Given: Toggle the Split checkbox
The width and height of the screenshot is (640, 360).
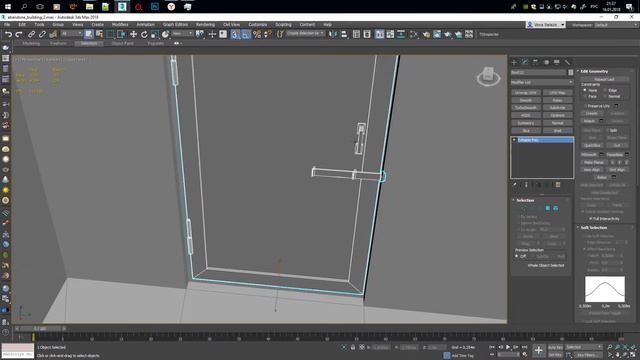Looking at the screenshot, I should [x=607, y=130].
